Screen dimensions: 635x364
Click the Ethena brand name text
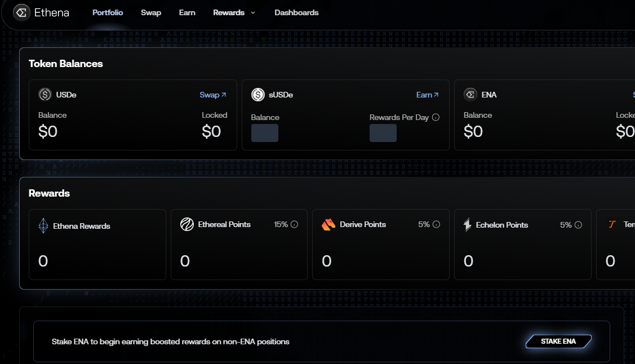[x=52, y=12]
